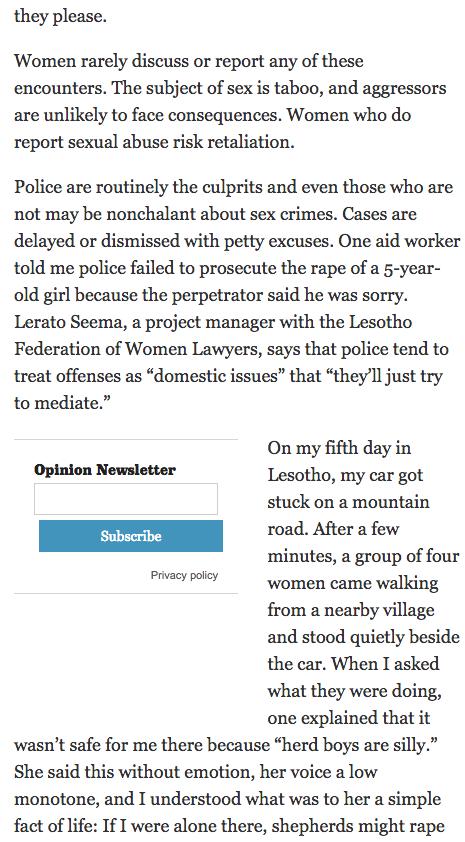Image resolution: width=465 pixels, height=842 pixels.
Task: Click the line starting "fact of life"
Action: [x=227, y=826]
